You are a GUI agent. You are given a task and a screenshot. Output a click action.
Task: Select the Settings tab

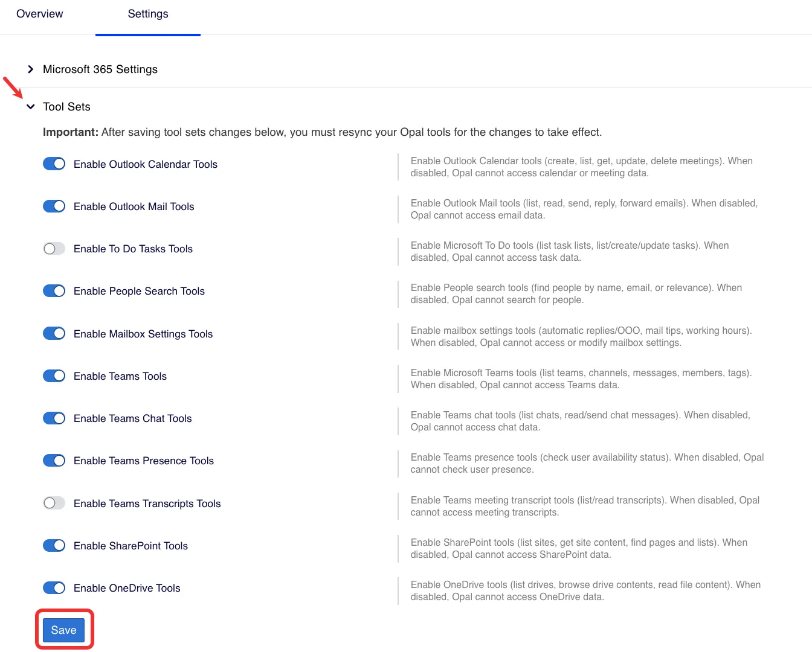point(148,14)
